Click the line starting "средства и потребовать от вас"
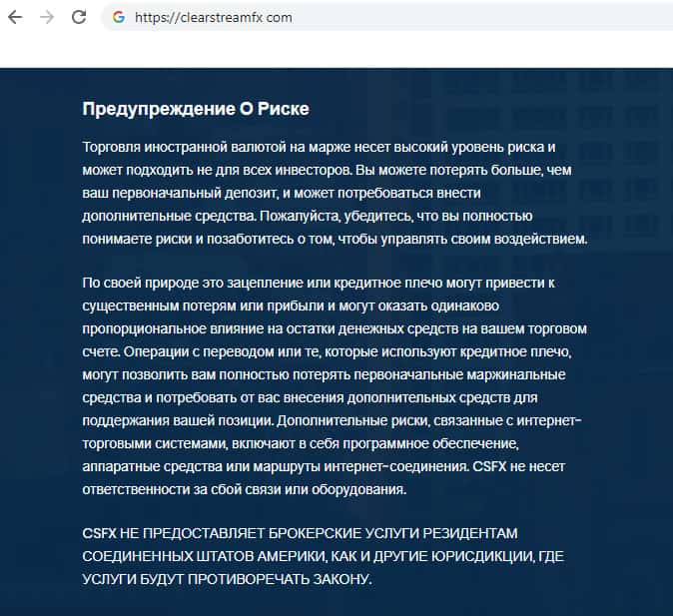Image resolution: width=673 pixels, height=616 pixels. 310,398
